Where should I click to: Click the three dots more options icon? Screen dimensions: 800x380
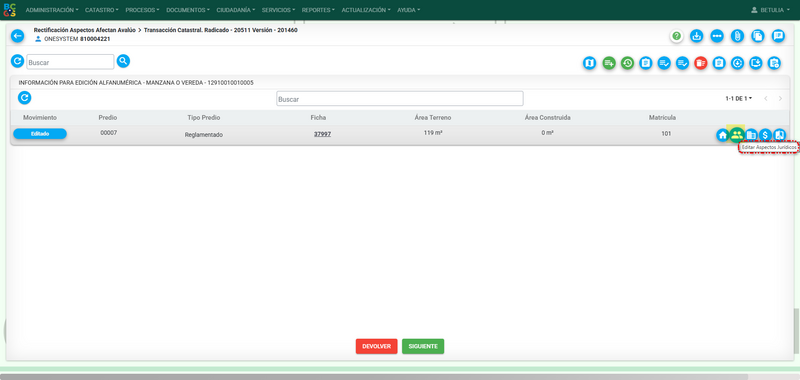tap(717, 36)
